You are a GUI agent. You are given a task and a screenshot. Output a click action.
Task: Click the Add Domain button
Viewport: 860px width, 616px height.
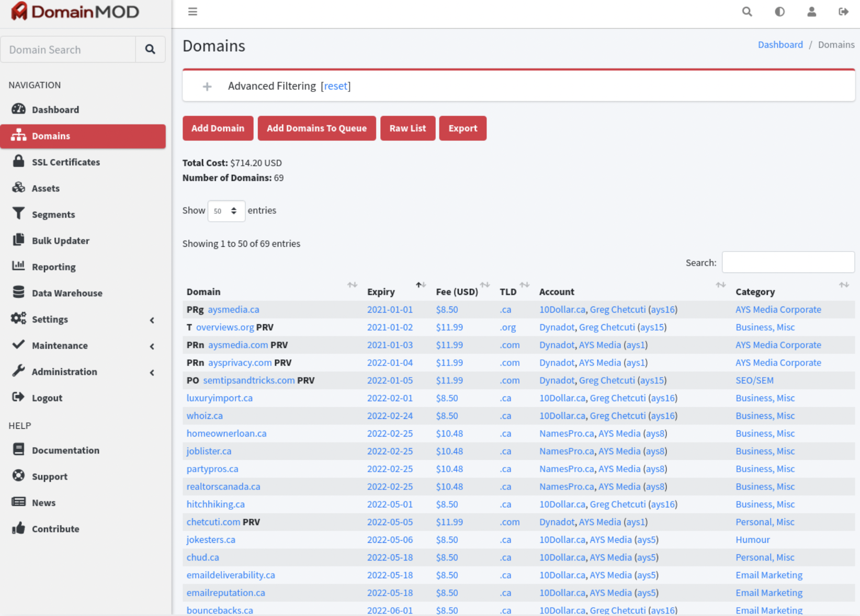tap(218, 128)
